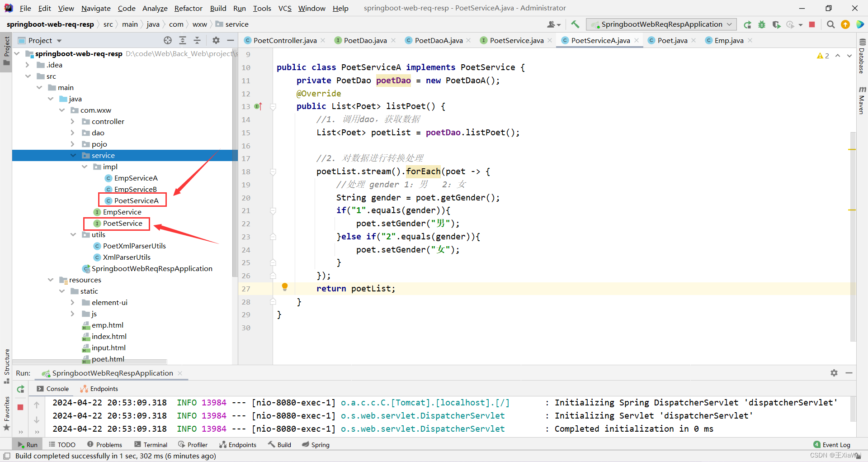Jump to the previous highlighted problem arrow
Image resolution: width=868 pixels, height=462 pixels.
point(838,56)
